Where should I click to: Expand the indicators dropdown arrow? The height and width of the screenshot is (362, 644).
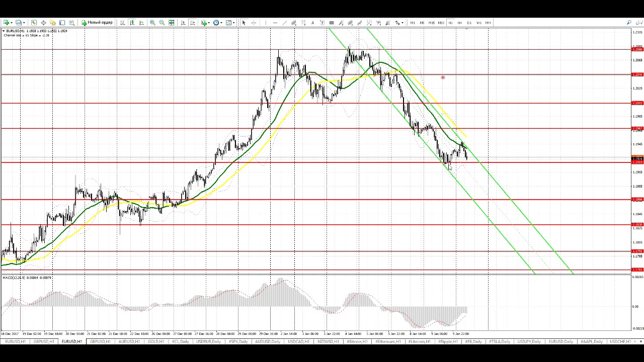209,23
